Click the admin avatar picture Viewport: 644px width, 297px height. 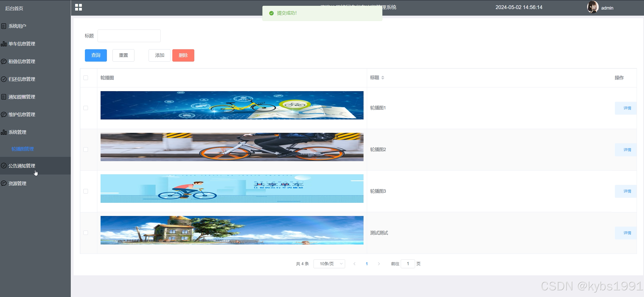[593, 7]
